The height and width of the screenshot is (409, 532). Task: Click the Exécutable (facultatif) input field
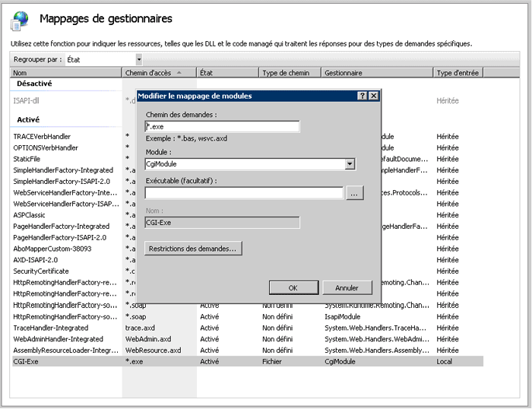coord(244,193)
